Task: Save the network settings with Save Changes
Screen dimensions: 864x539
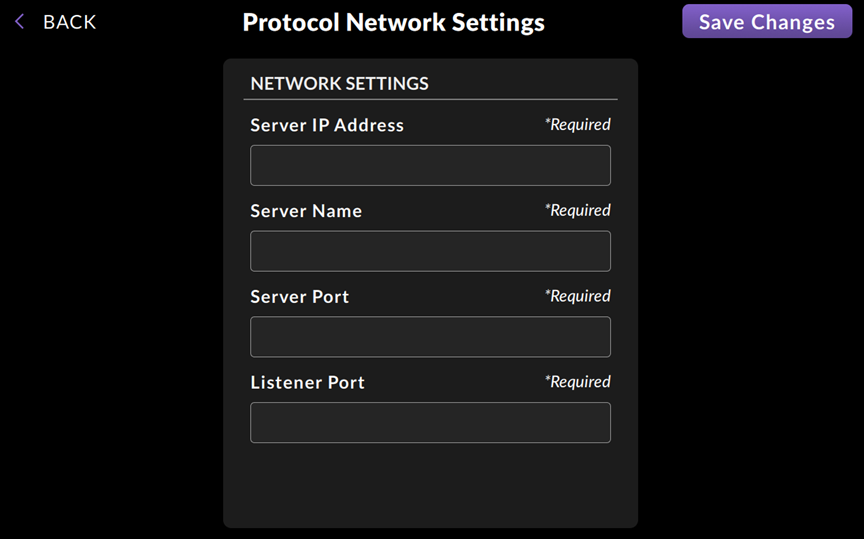Action: 767,21
